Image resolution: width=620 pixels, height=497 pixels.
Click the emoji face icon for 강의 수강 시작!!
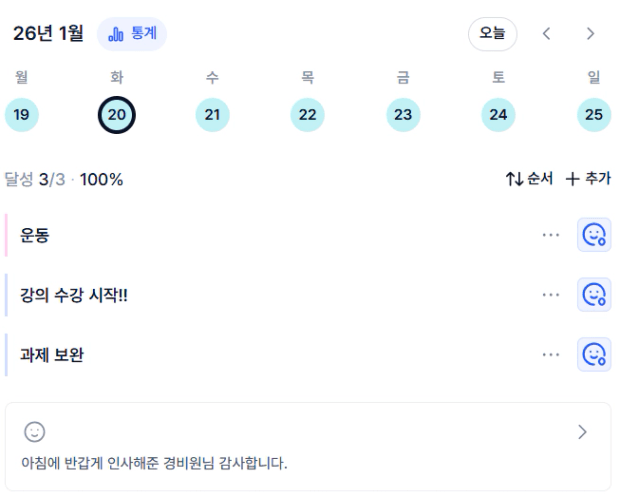594,295
